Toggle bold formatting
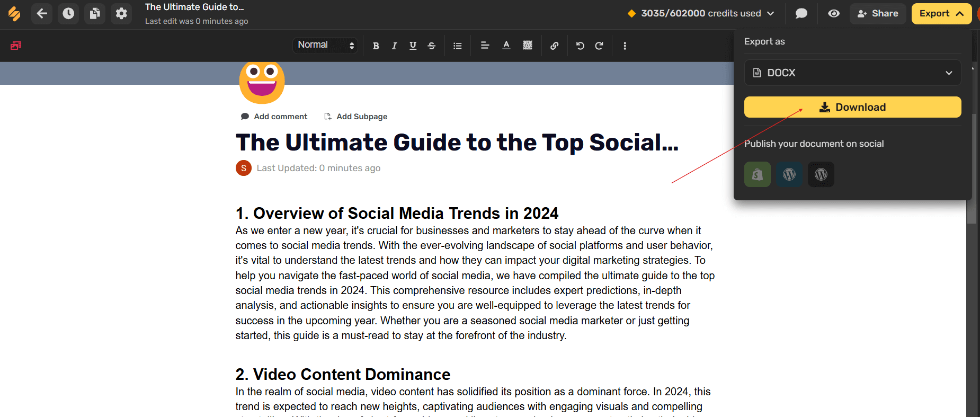Viewport: 980px width, 417px height. (376, 46)
